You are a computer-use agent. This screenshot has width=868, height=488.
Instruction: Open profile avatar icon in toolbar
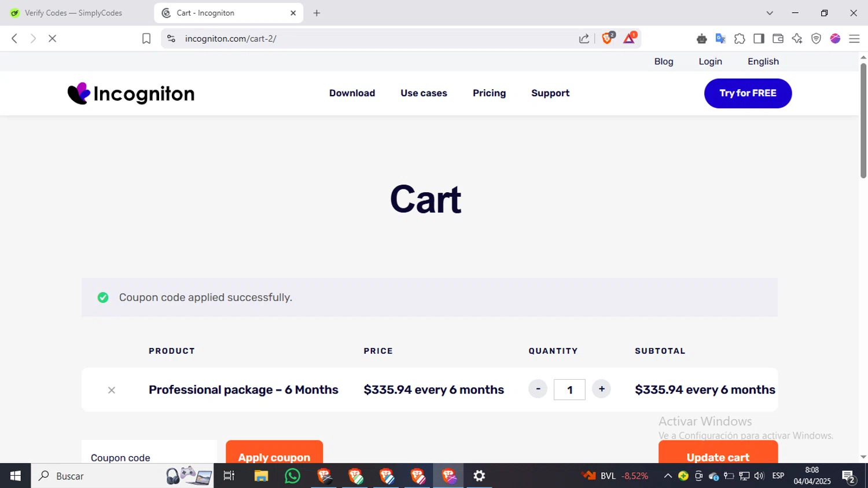click(835, 38)
